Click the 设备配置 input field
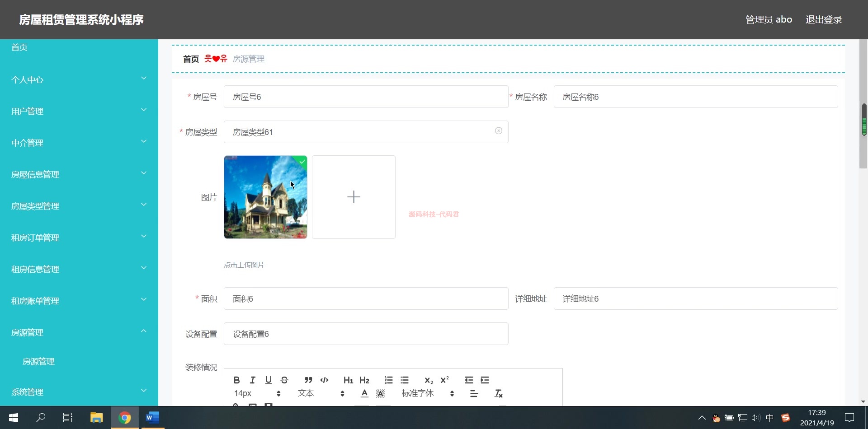868x429 pixels. 366,334
